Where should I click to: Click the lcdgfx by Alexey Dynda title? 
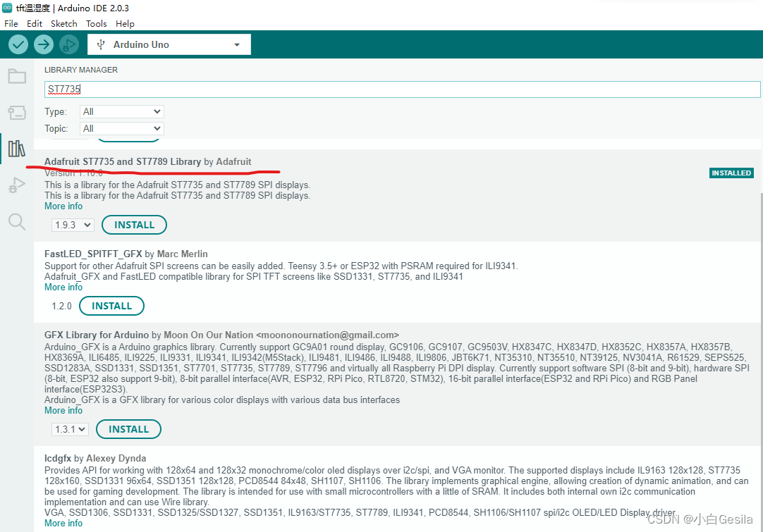click(x=95, y=458)
